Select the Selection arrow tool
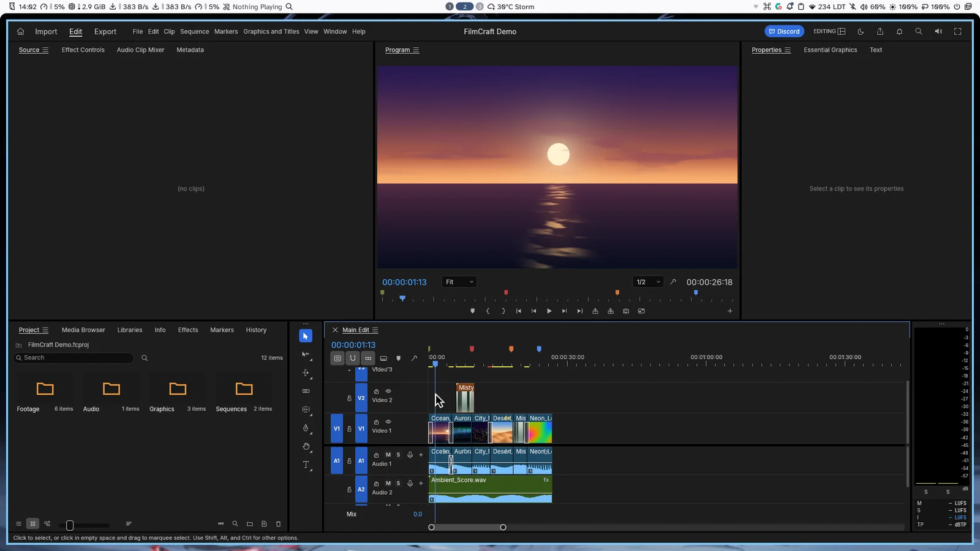The height and width of the screenshot is (551, 980). point(306,336)
